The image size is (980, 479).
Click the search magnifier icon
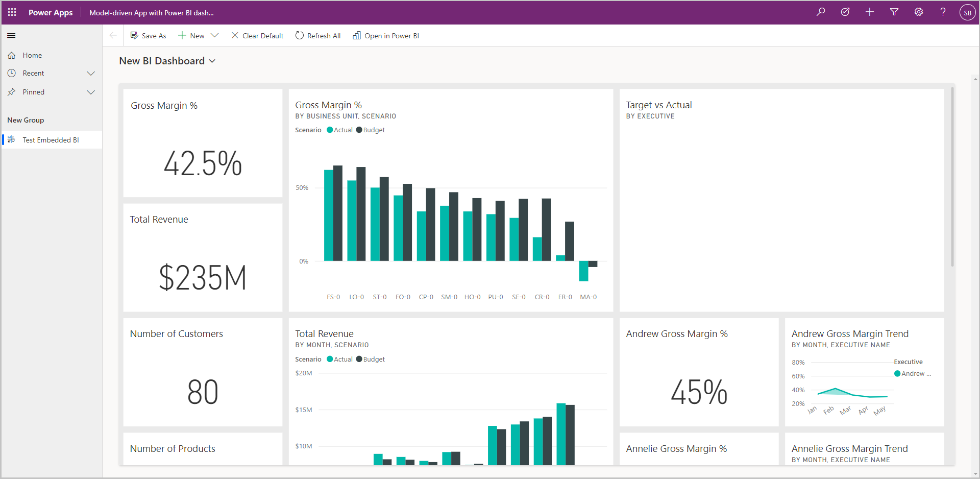coord(821,12)
